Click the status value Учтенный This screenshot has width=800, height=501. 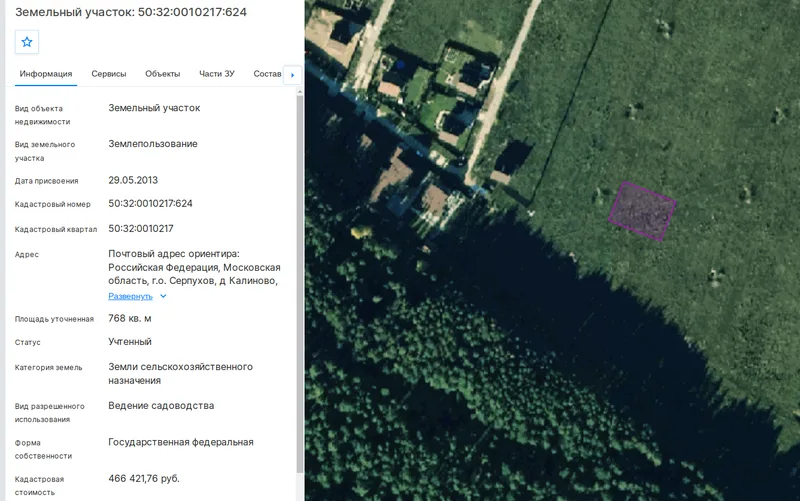pos(130,342)
